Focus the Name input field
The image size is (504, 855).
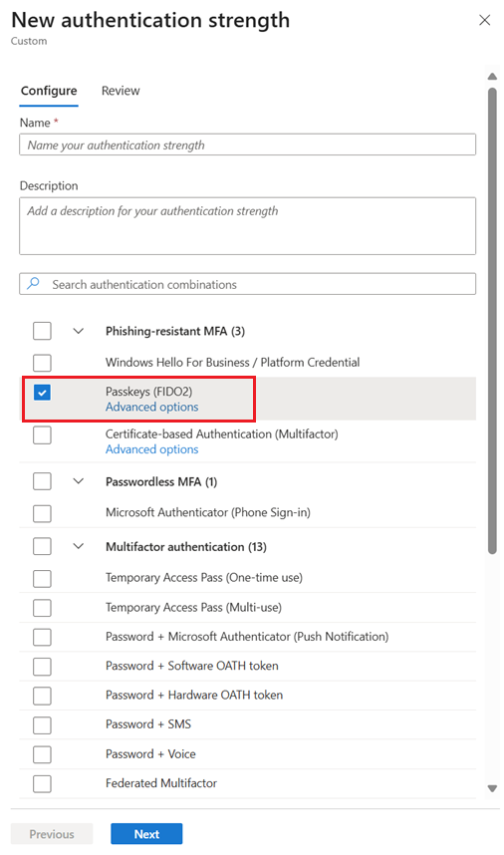[x=247, y=145]
